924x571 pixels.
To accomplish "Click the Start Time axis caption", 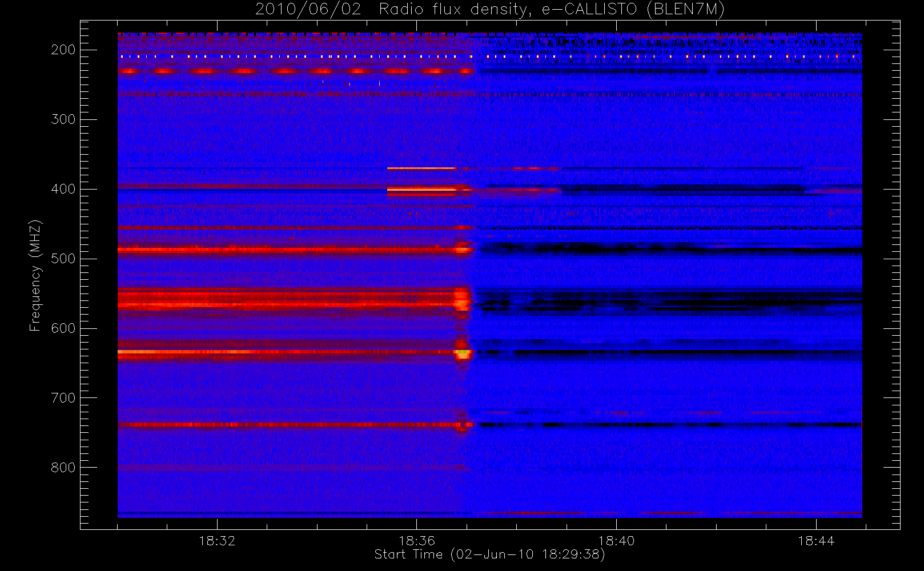I will pyautogui.click(x=490, y=554).
